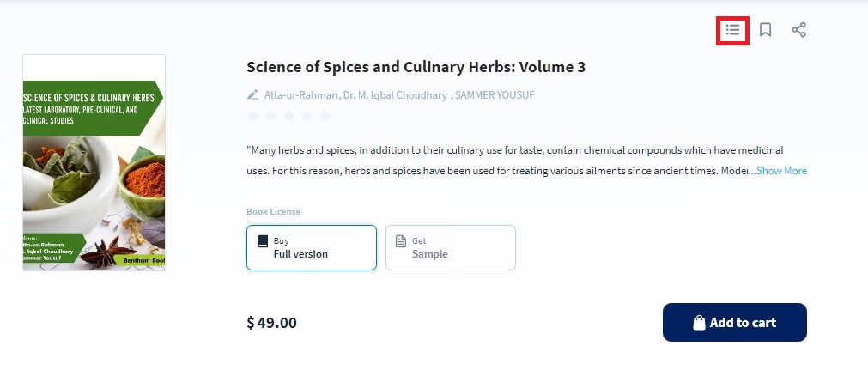Screen dimensions: 868x370
Task: Bookmark this book
Action: 766,30
